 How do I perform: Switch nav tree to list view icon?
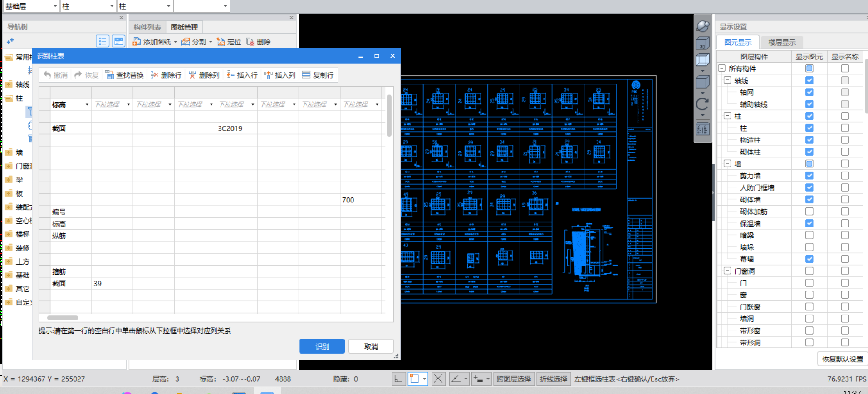pyautogui.click(x=103, y=41)
